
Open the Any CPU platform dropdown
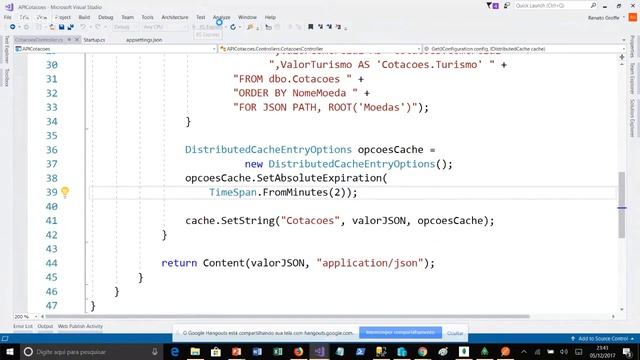(x=165, y=27)
